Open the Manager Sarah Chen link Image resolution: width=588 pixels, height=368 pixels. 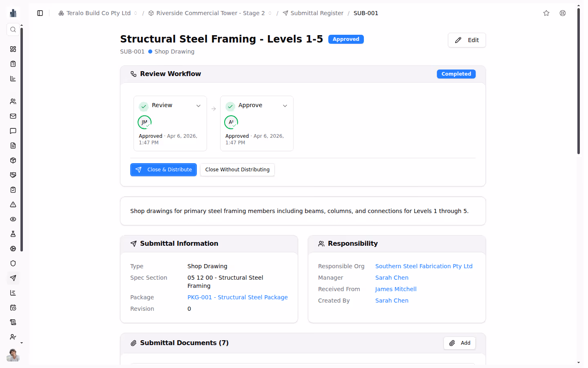(392, 278)
